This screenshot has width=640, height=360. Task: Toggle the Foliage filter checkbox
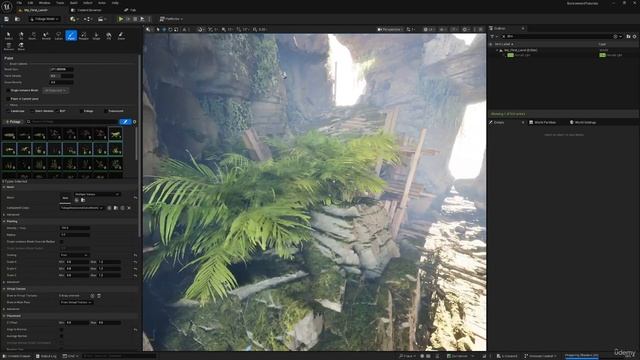81,111
